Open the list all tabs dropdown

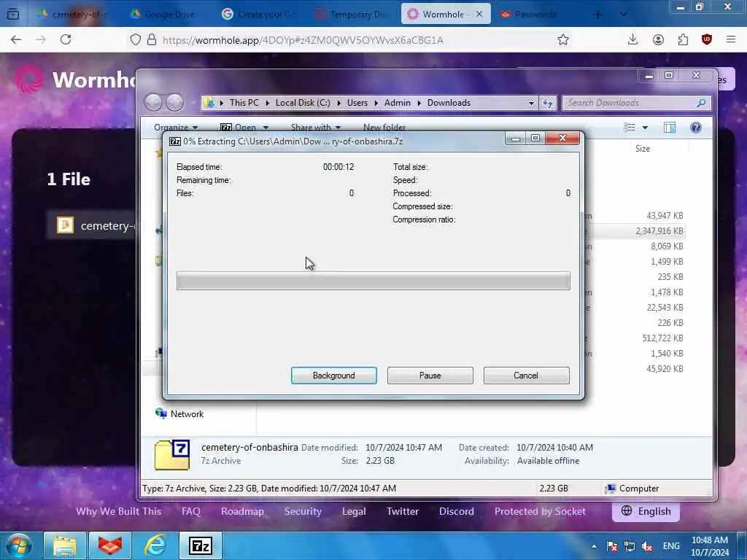point(623,15)
